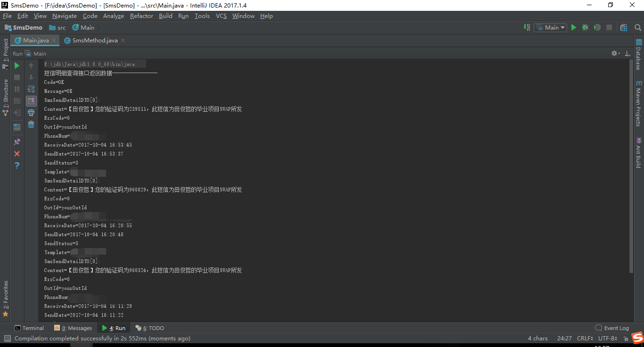Viewport: 644px width, 347px height.
Task: Close the Run console with red X icon
Action: [17, 153]
